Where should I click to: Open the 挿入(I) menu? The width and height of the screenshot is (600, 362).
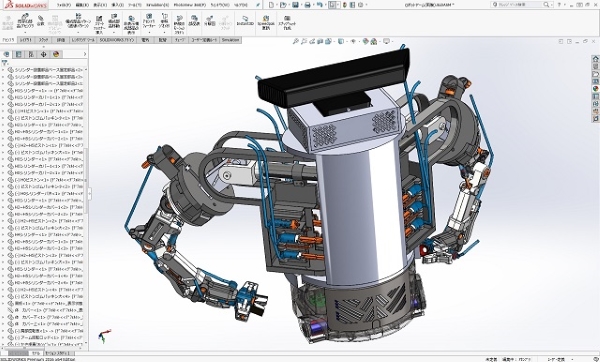click(117, 5)
